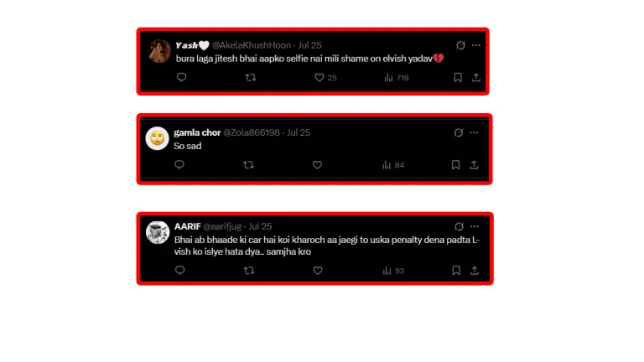Open more options on AARIF's tweet
Image resolution: width=644 pixels, height=362 pixels.
pos(475,226)
